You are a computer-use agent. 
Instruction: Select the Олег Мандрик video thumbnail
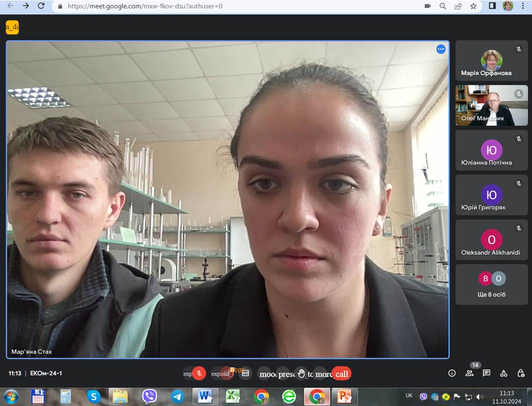click(x=491, y=105)
